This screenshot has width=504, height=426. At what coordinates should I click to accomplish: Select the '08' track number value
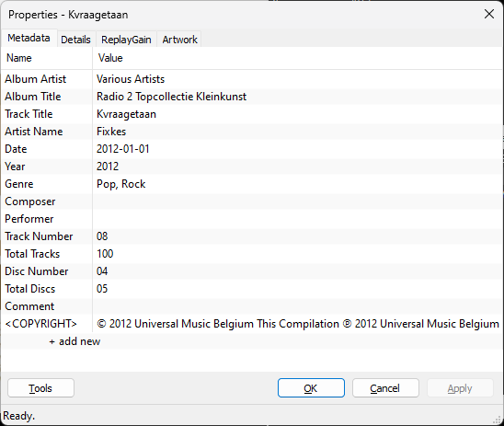[x=102, y=236]
